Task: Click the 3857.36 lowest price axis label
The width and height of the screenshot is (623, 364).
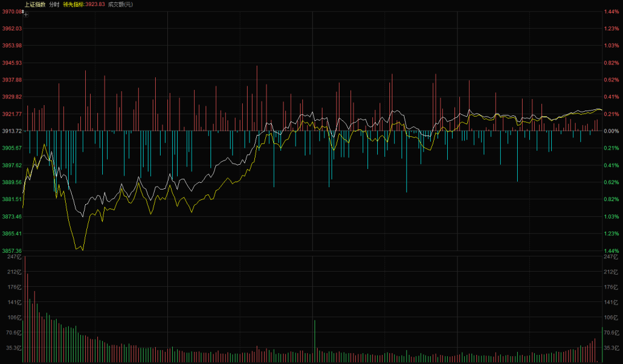Action: point(12,250)
